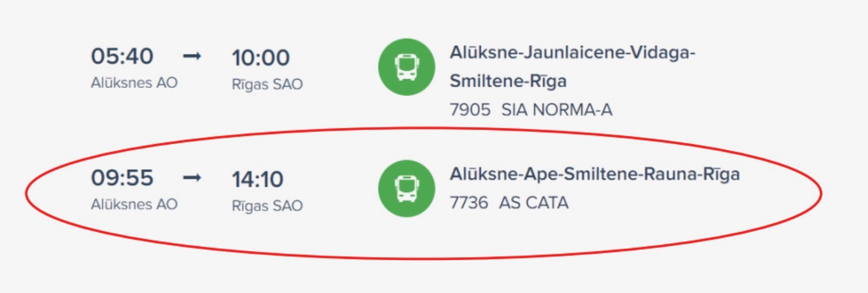
Task: Click Rīgas SAO under the 10:00 arrival
Action: pos(267,84)
